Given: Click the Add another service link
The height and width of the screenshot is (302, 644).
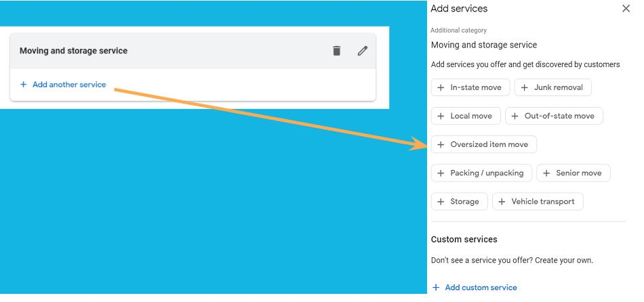Looking at the screenshot, I should click(69, 85).
